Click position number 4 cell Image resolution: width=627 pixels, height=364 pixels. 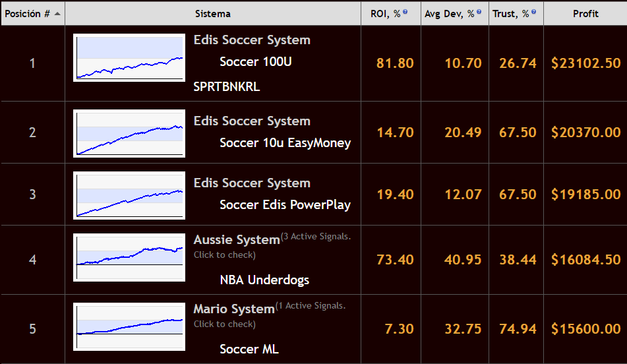click(33, 260)
